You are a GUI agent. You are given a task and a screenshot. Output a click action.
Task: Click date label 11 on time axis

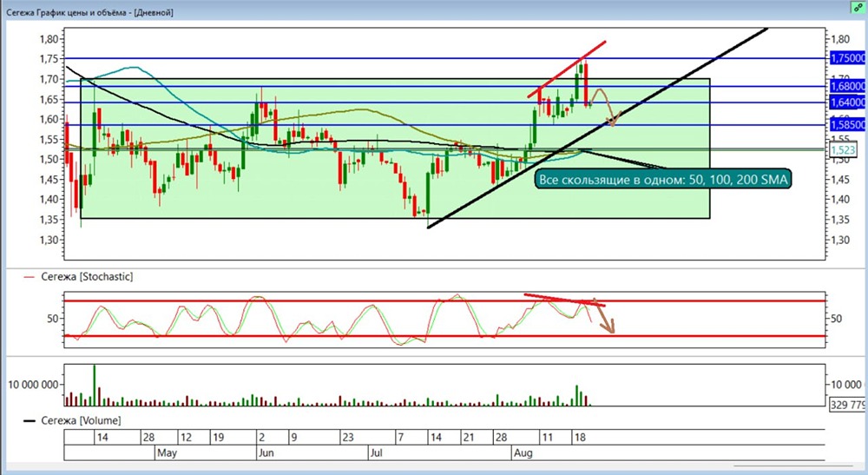(547, 438)
